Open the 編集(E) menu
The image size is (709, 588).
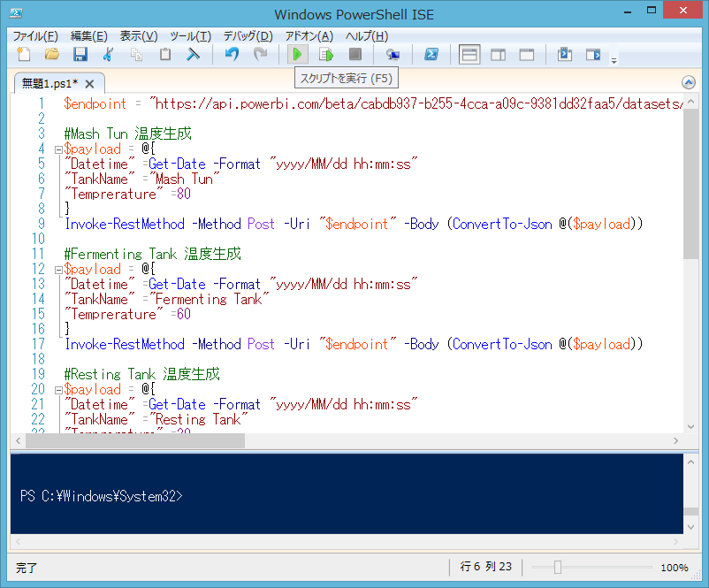(89, 36)
